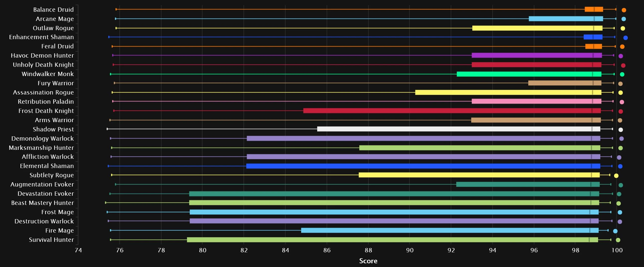Click the Fire Mage light blue box
Viewport: 644px width, 267px height.
point(450,231)
